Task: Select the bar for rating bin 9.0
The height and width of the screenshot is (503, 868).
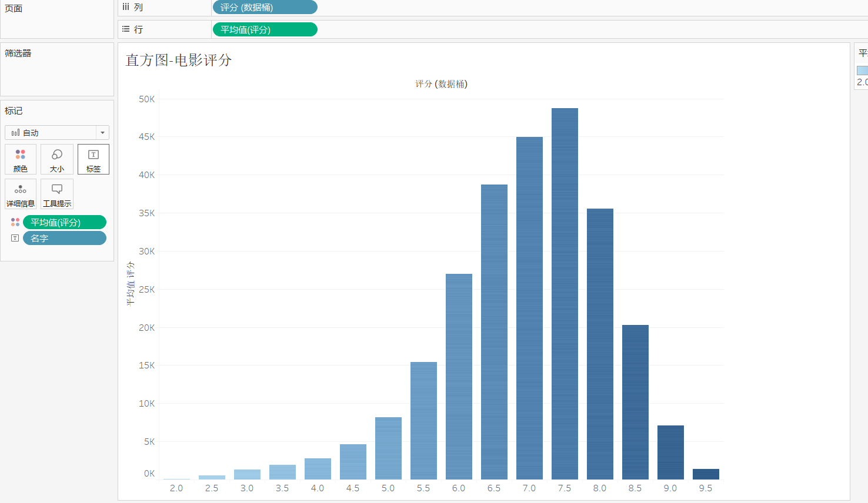Action: [670, 452]
